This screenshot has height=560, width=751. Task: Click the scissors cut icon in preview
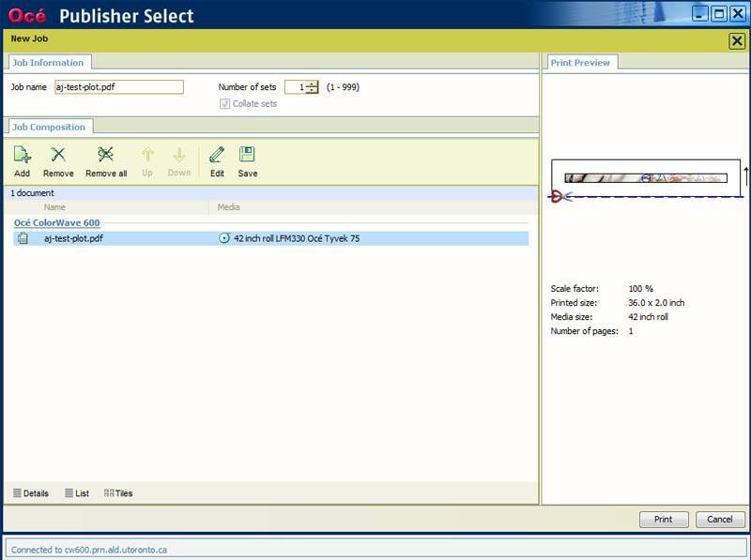coord(560,196)
